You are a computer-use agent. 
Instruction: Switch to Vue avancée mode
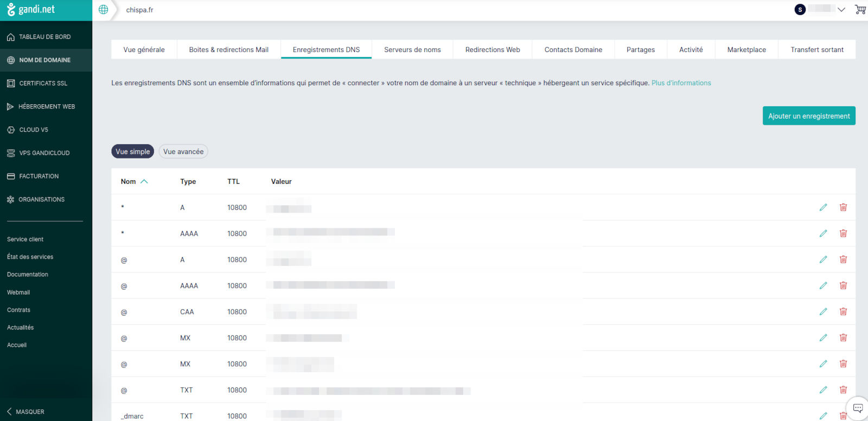coord(183,152)
